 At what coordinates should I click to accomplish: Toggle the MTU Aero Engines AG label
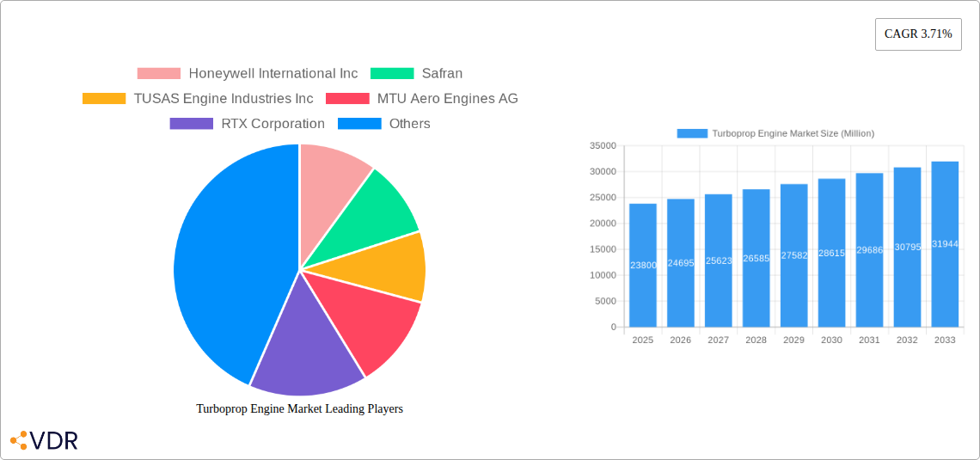(x=448, y=98)
